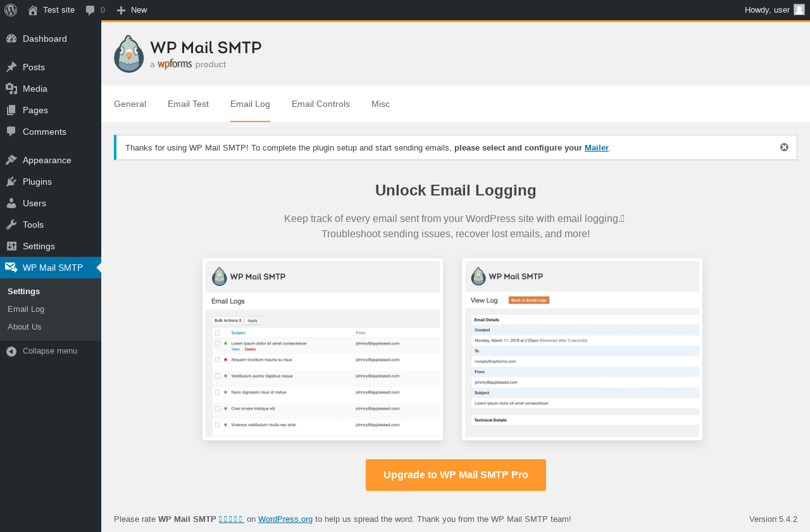This screenshot has width=810, height=532.
Task: Click the Version 5.4.2 footer text
Action: 773,519
